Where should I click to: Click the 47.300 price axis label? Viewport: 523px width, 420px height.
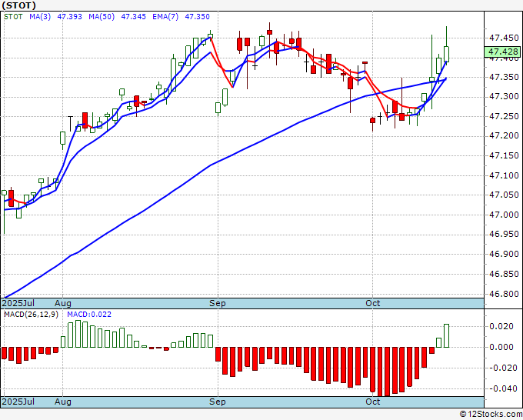(504, 97)
